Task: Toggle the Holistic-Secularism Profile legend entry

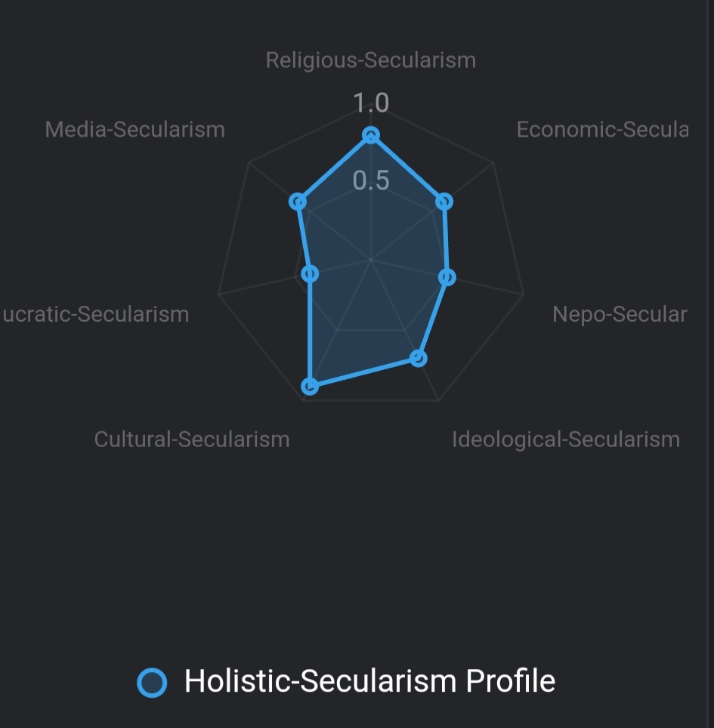Action: [x=369, y=681]
